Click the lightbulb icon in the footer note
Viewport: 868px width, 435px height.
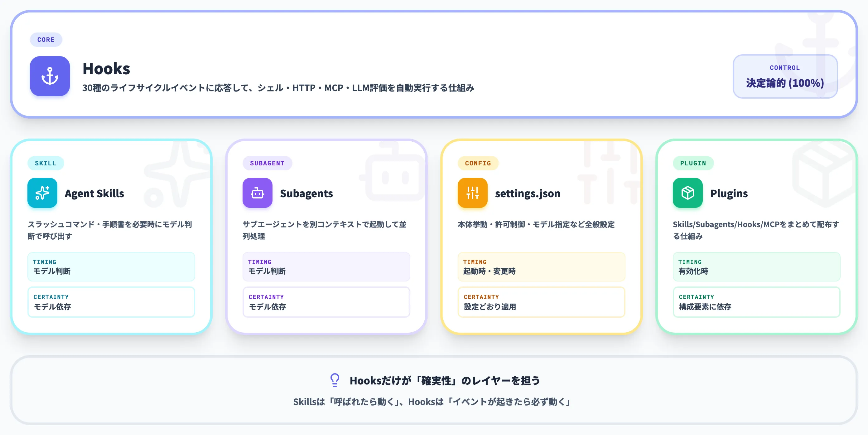click(335, 380)
